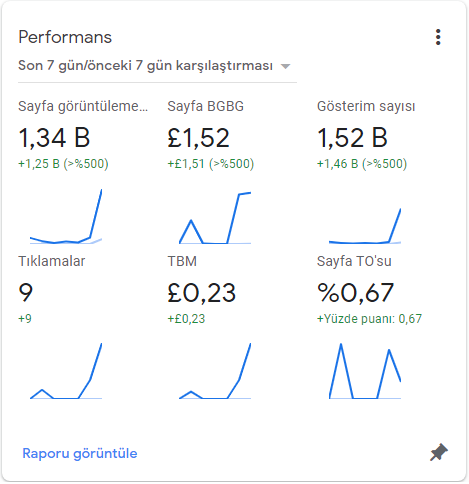
Task: Open the three-dot options menu
Action: tap(438, 37)
